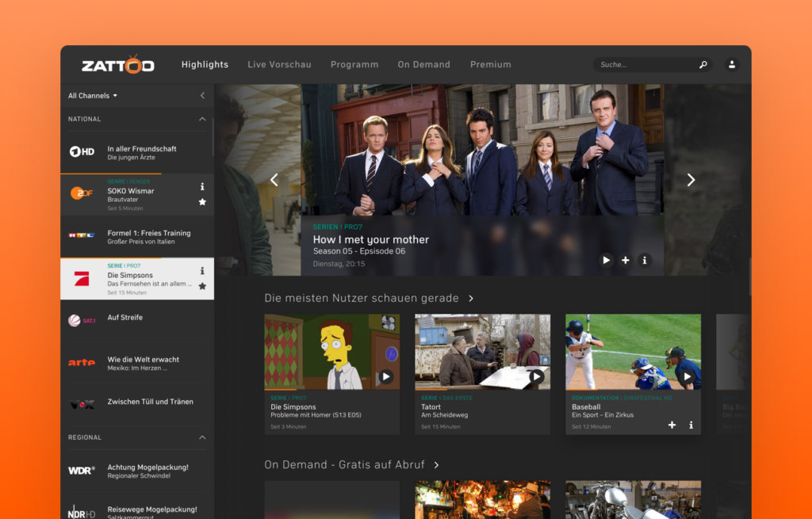Open the Highlights tab
Screen dimensions: 812x519
205,65
